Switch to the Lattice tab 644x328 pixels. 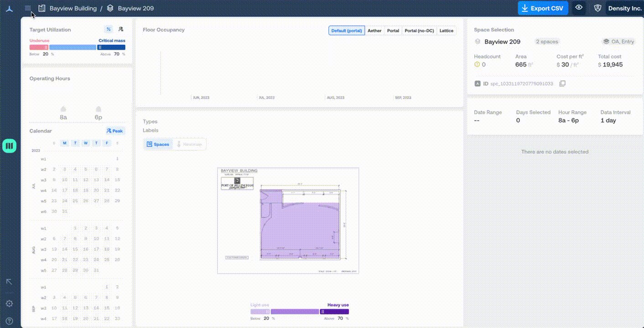point(447,31)
